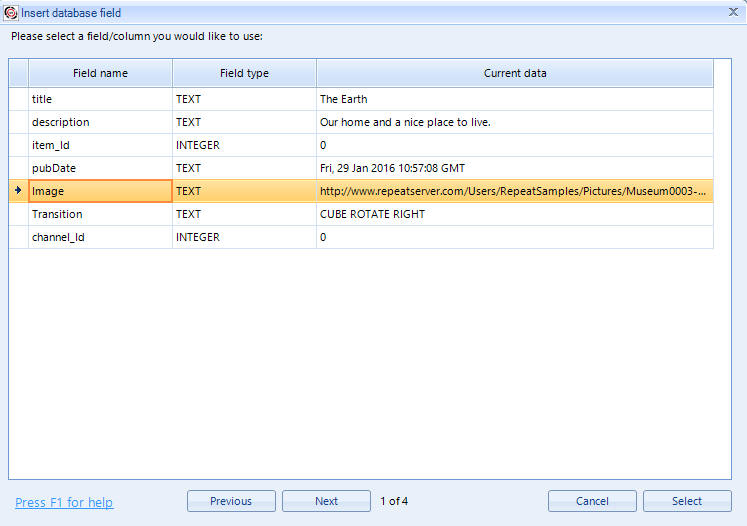This screenshot has height=526, width=747.
Task: Confirm with the Select button
Action: click(687, 501)
